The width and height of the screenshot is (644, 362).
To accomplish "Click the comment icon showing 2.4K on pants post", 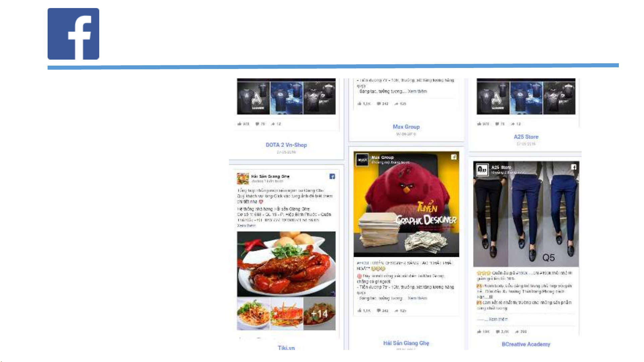I will point(498,332).
